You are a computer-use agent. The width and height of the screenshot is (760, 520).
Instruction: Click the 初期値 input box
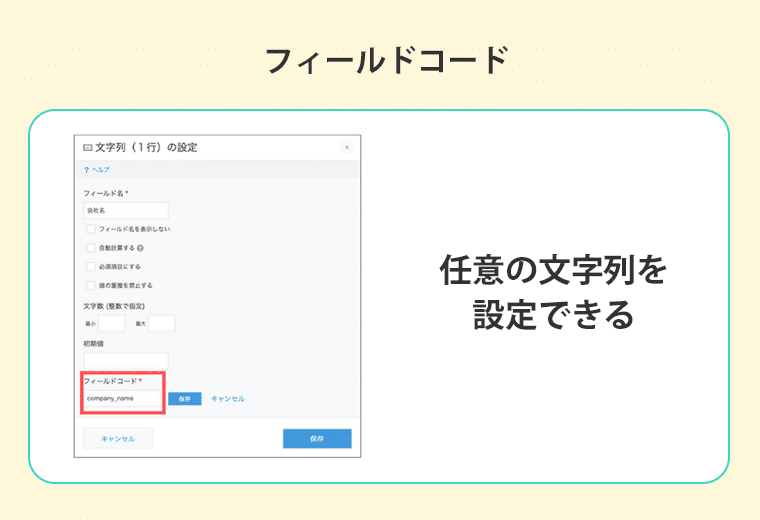tap(126, 361)
